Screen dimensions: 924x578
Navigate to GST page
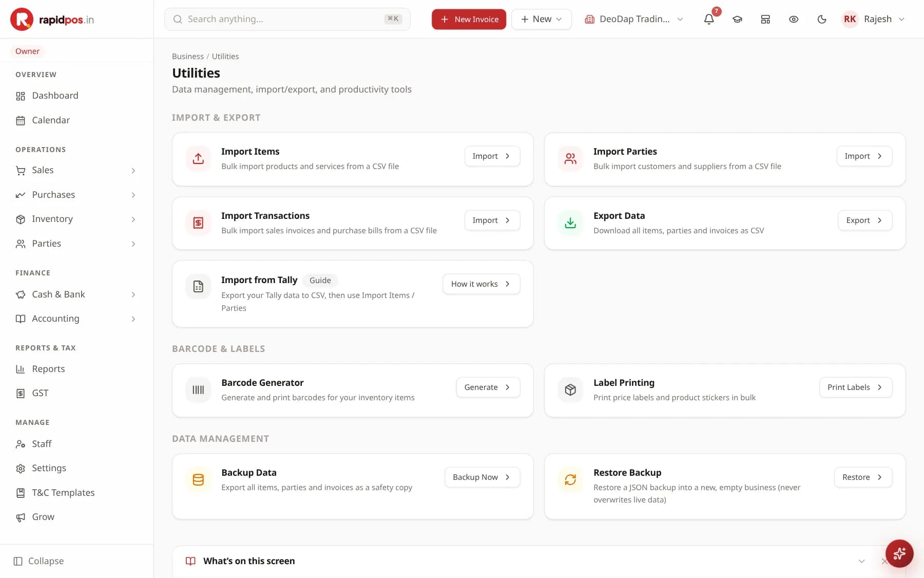point(77,393)
